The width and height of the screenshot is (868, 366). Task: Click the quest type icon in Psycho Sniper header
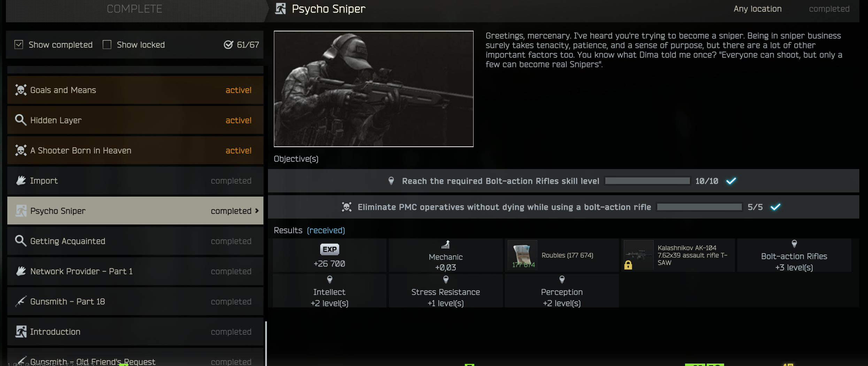pyautogui.click(x=280, y=9)
